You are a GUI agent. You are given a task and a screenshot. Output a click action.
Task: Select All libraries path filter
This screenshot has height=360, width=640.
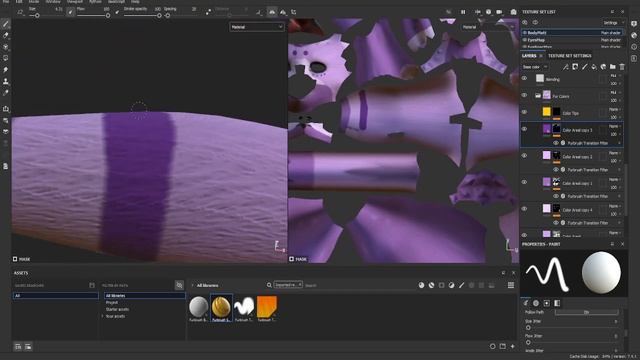point(144,296)
